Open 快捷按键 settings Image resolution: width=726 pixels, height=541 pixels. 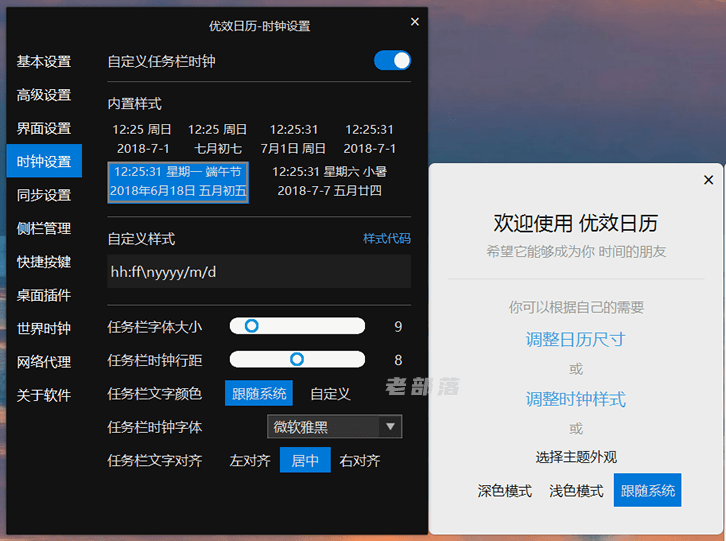point(44,262)
